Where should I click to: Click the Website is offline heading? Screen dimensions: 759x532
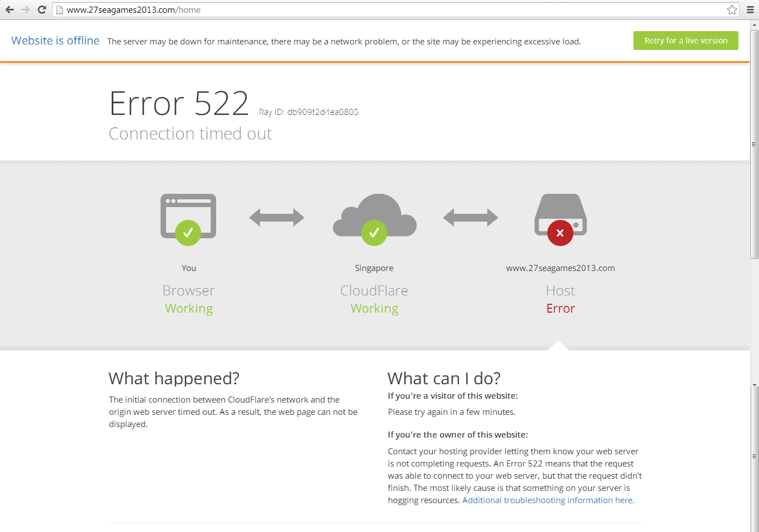tap(56, 41)
